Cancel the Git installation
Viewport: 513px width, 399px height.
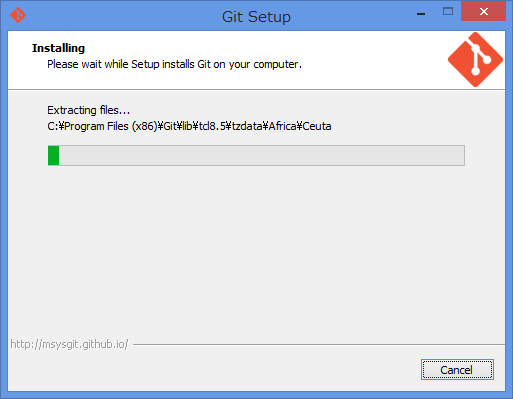(x=457, y=370)
